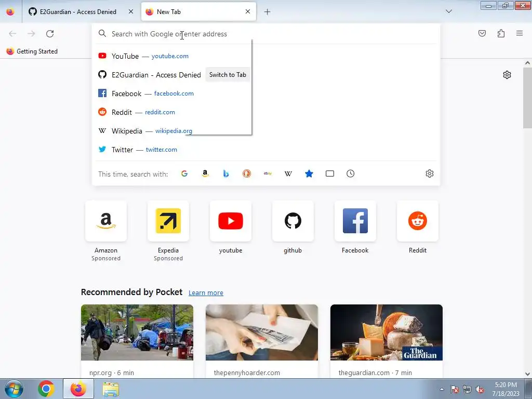The height and width of the screenshot is (399, 532).
Task: Open the npr.org Pocket story
Action: click(137, 341)
